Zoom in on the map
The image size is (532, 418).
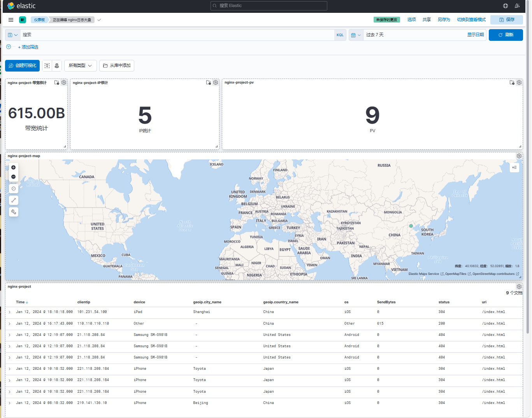(x=14, y=168)
